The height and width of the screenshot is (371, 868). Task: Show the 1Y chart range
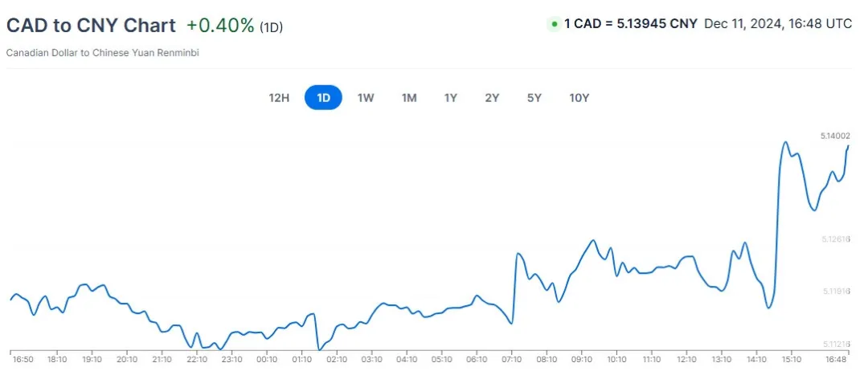[x=451, y=99]
